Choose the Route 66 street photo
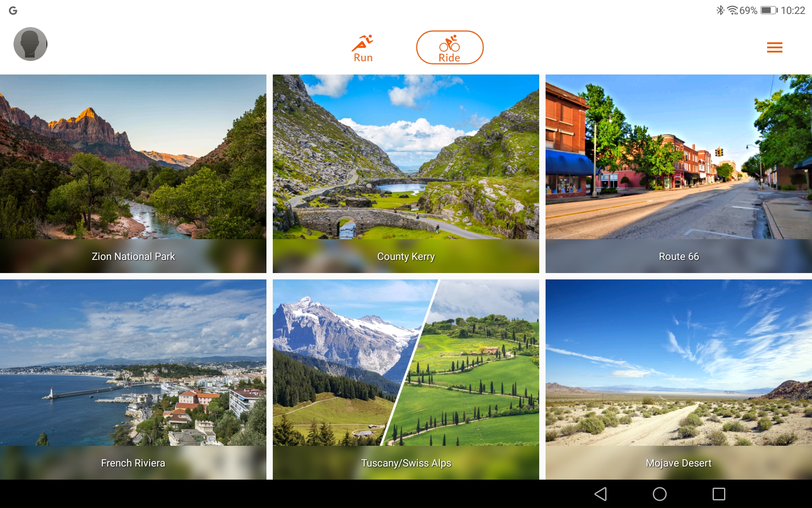 point(678,157)
